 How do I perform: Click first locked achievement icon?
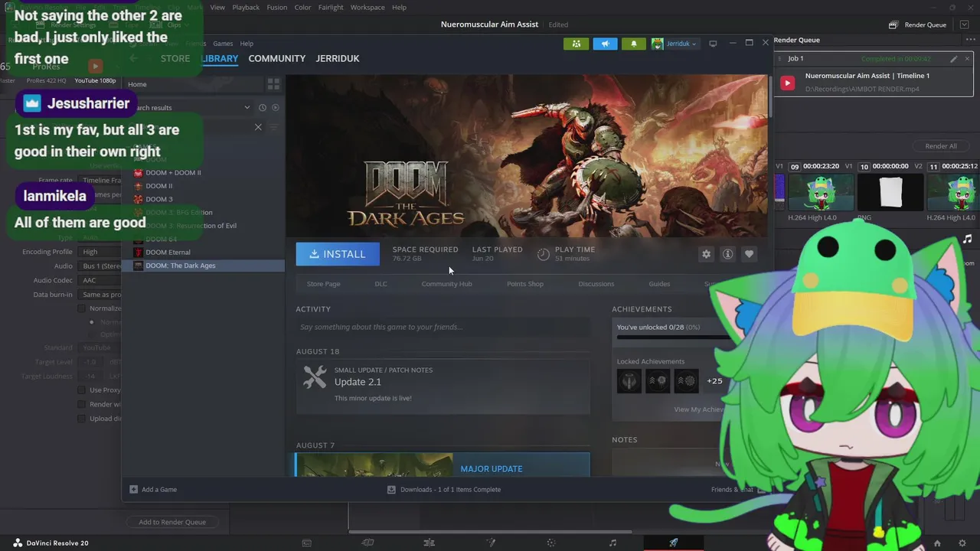pyautogui.click(x=629, y=381)
